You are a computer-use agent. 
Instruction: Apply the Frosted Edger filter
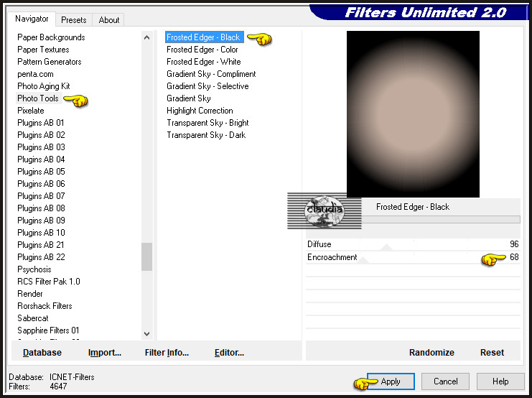391,381
